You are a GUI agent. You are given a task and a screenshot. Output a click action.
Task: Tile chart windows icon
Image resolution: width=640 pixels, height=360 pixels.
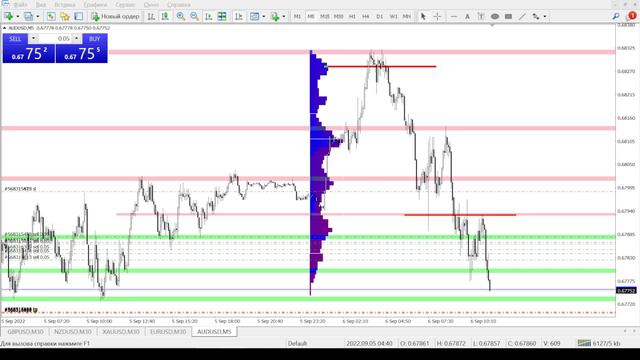pyautogui.click(x=222, y=16)
